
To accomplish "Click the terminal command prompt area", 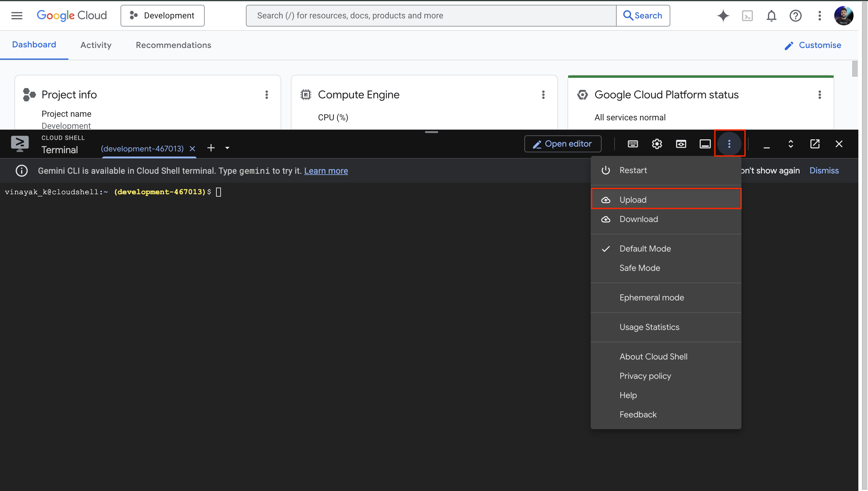I will click(219, 192).
